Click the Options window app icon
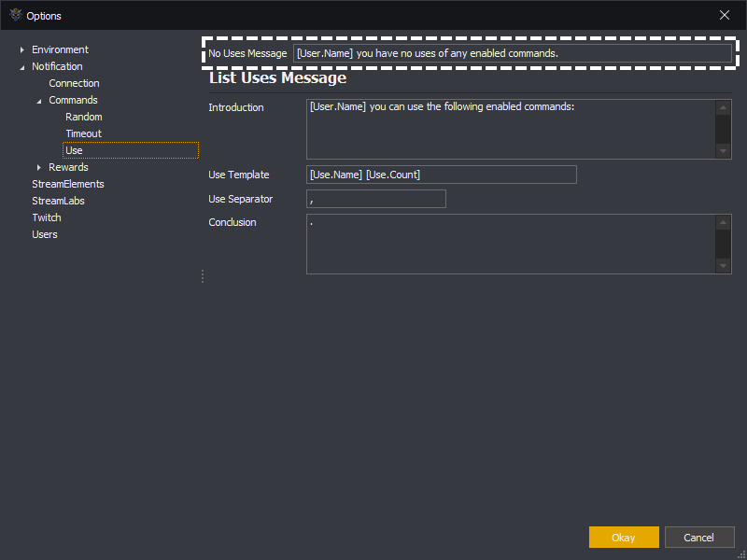Viewport: 747px width, 560px height. tap(16, 15)
